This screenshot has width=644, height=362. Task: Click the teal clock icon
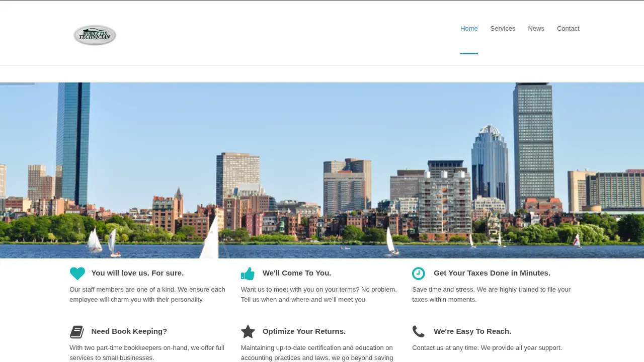[419, 274]
